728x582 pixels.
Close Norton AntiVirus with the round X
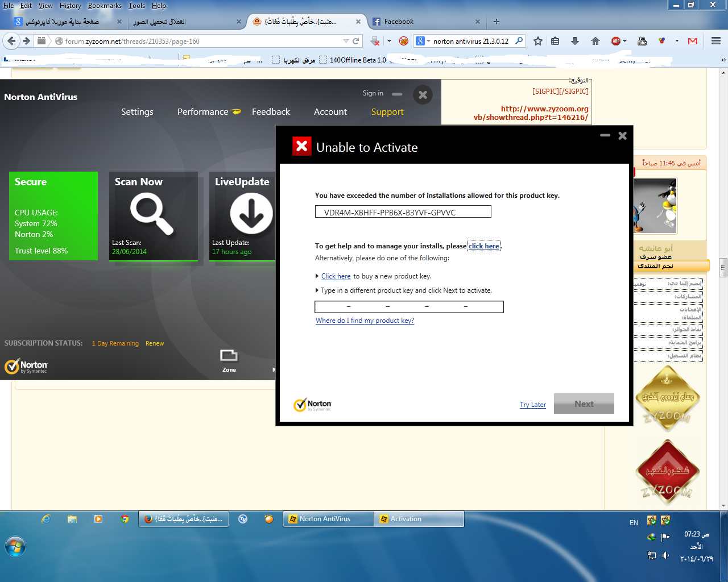[x=423, y=95]
